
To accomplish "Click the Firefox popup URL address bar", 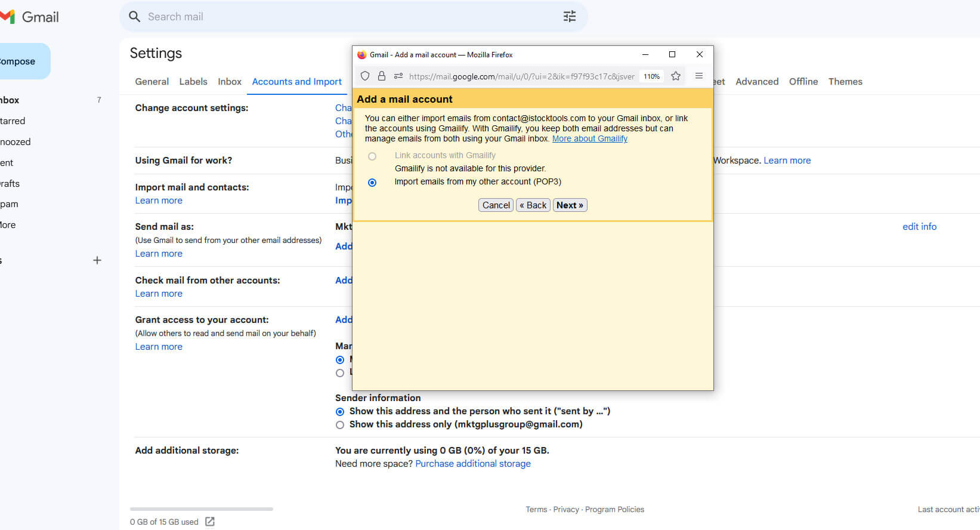I will click(x=521, y=76).
